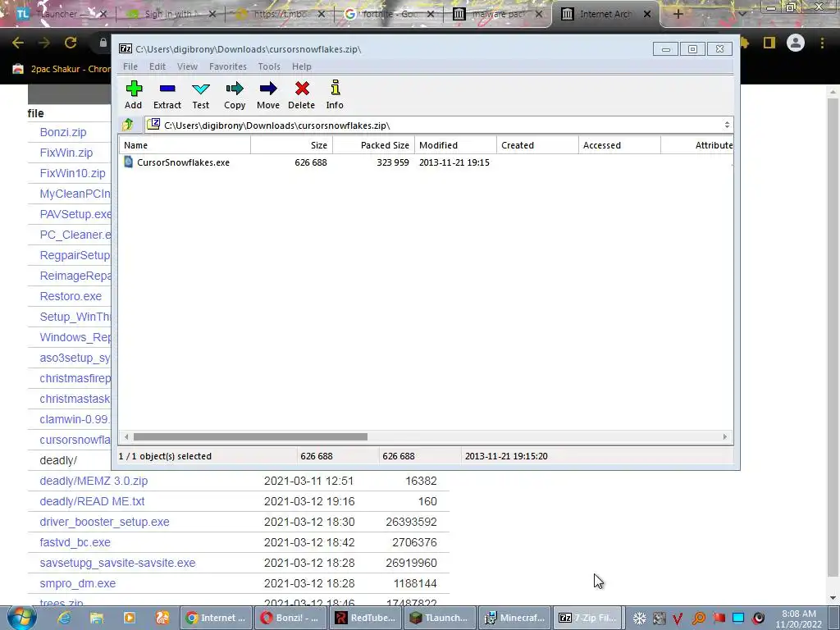The image size is (840, 630).
Task: Open Internet Explorer from taskbar
Action: [64, 618]
